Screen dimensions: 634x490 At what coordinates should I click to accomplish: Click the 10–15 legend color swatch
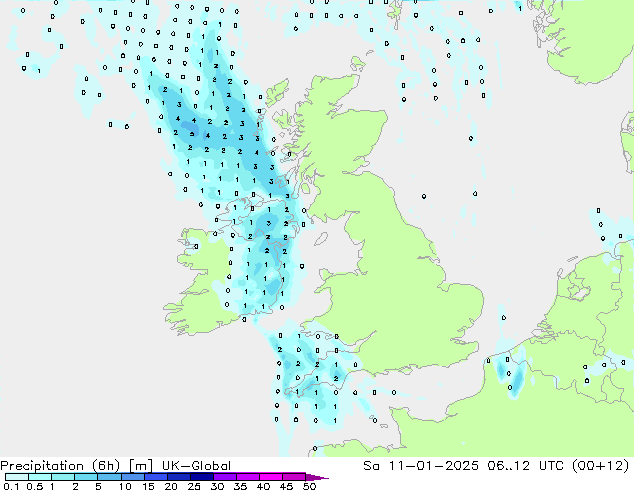coord(133,477)
